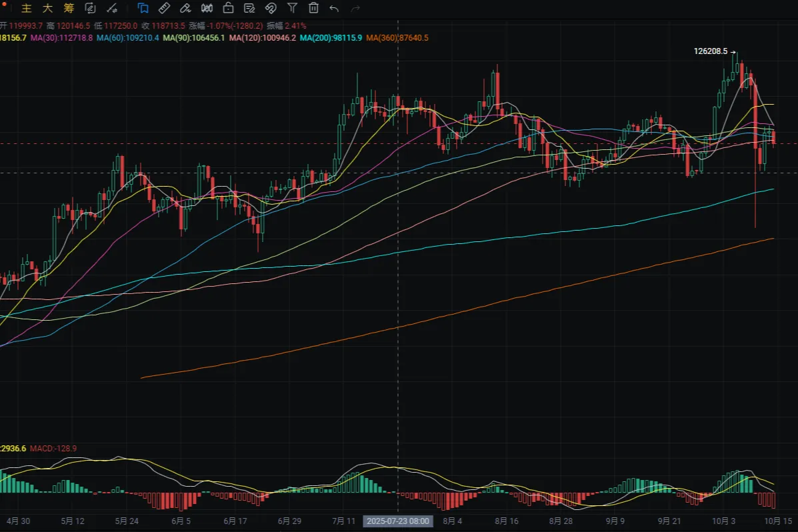
Task: Toggle the magnet snap mode icon
Action: coord(271,9)
